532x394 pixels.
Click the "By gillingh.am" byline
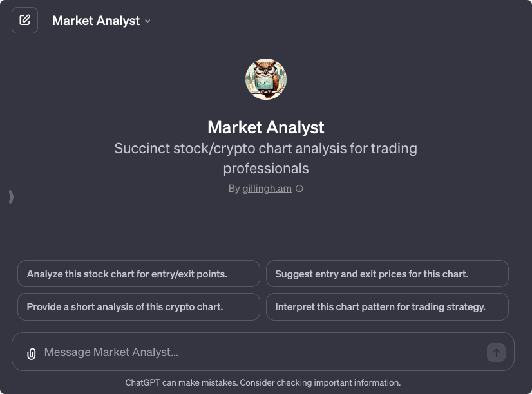261,189
